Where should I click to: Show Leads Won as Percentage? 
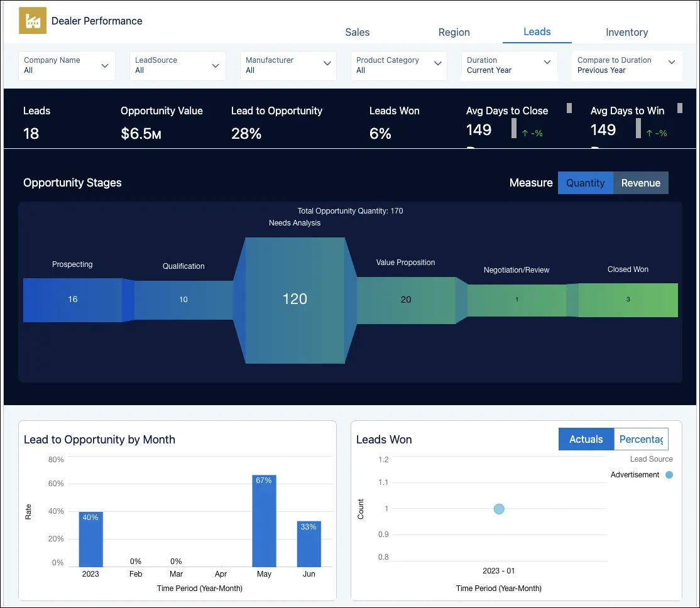coord(641,439)
